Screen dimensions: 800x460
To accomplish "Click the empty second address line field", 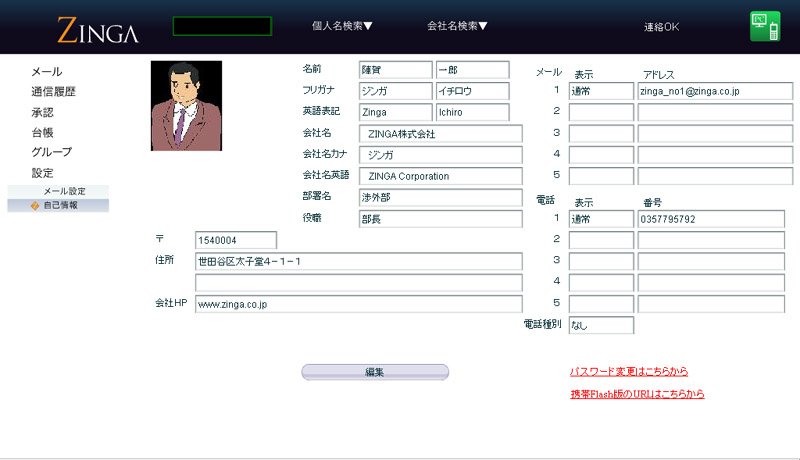I will pos(359,283).
